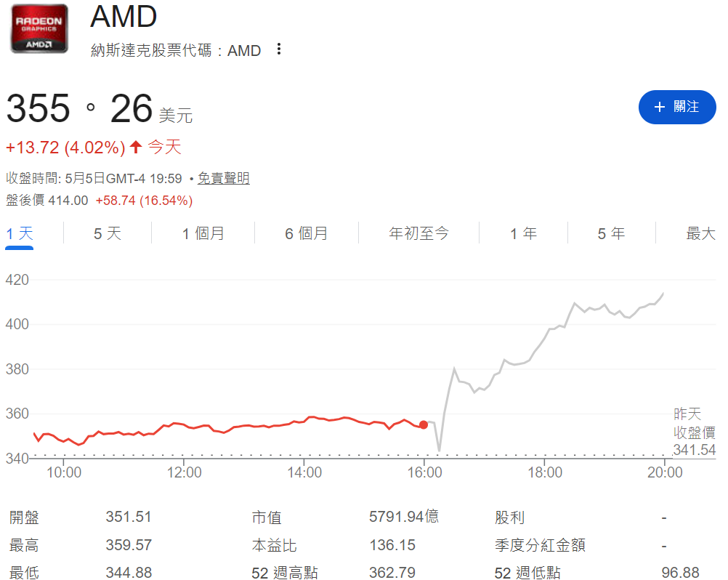Follow AMD with the 關注 button
This screenshot has width=728, height=580.
[677, 107]
